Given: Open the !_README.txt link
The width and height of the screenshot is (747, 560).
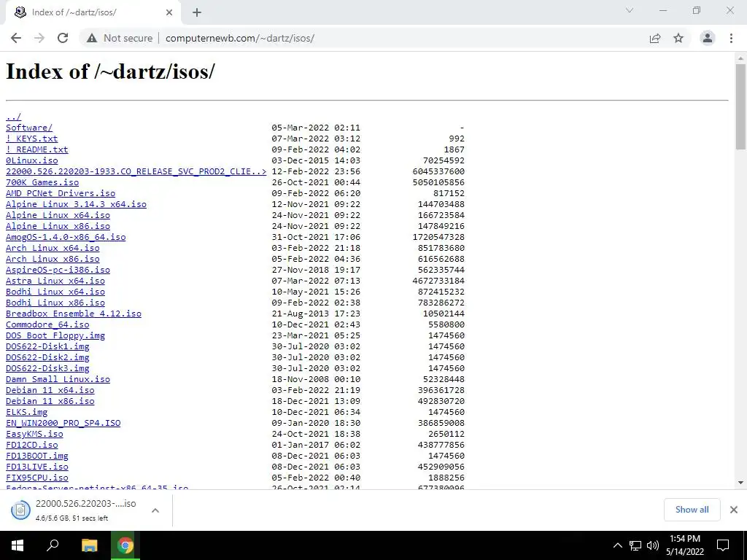Looking at the screenshot, I should (37, 149).
